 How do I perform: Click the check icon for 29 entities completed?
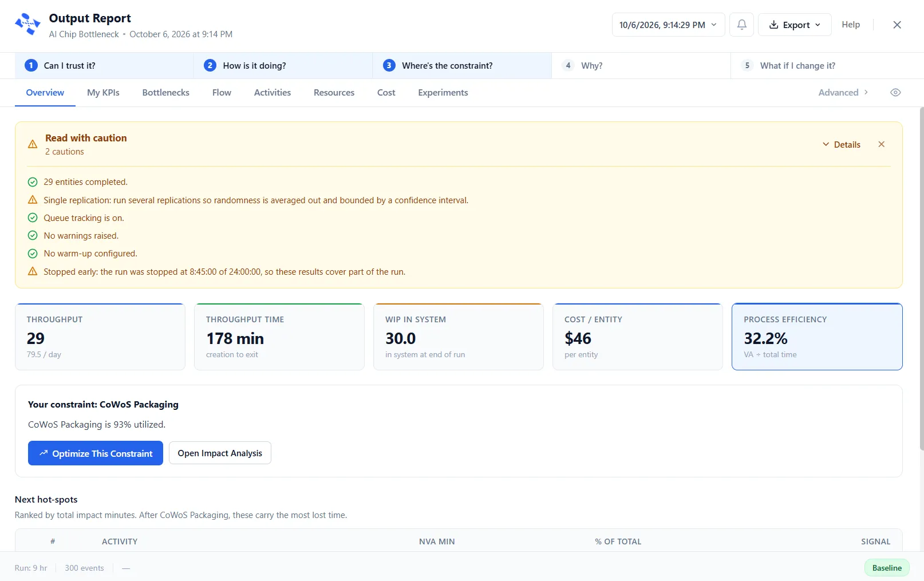click(33, 182)
